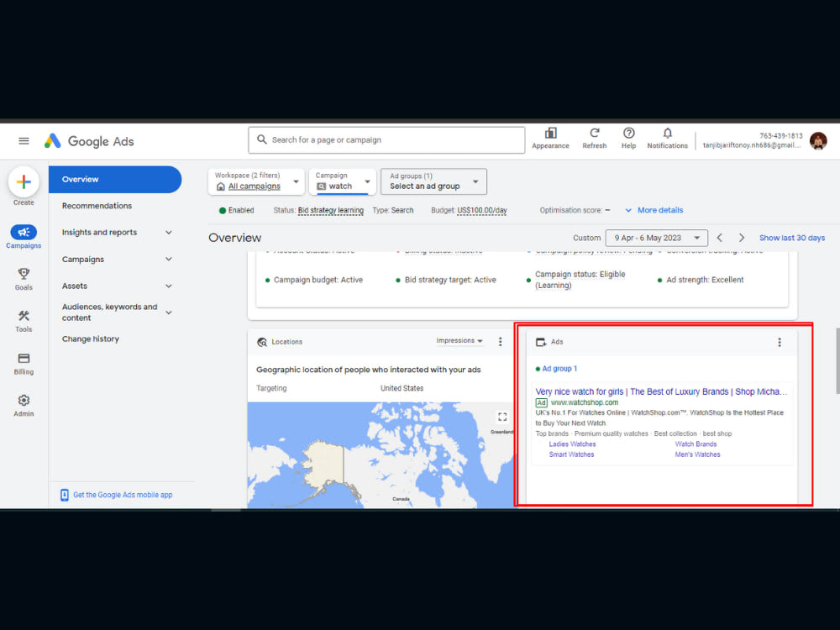Screen dimensions: 840x630
Task: Open the custom date range dropdown
Action: pyautogui.click(x=656, y=238)
